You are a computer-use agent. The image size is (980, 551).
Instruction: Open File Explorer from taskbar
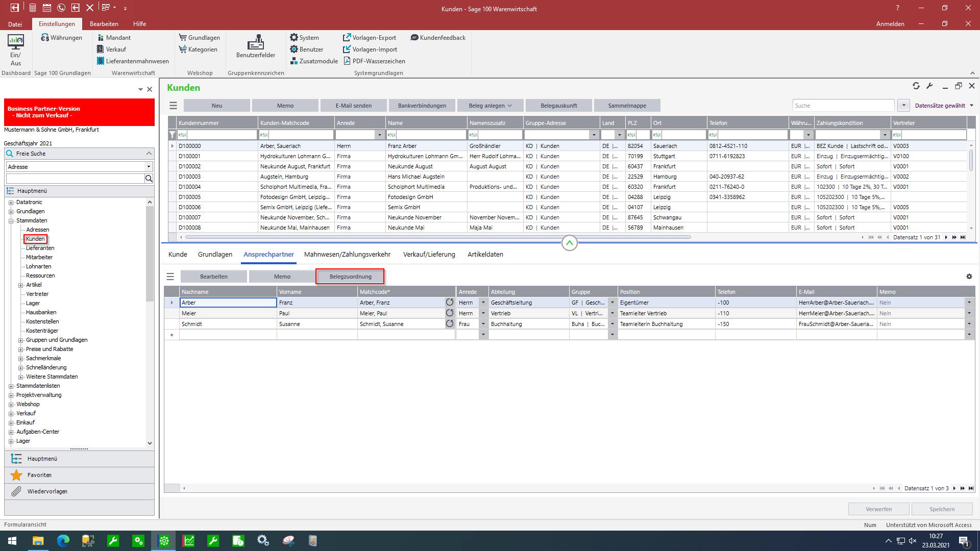38,541
